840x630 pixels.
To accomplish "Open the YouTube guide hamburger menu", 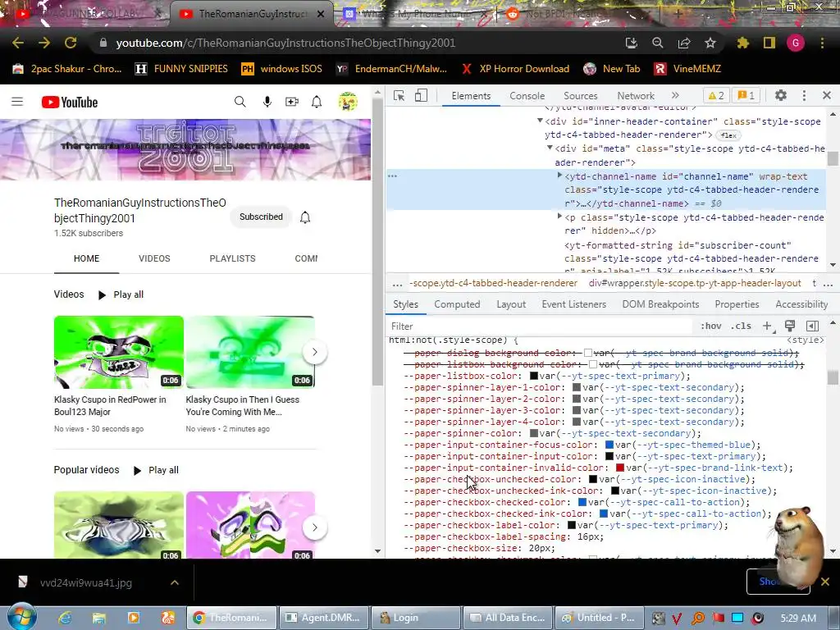I will click(x=17, y=102).
